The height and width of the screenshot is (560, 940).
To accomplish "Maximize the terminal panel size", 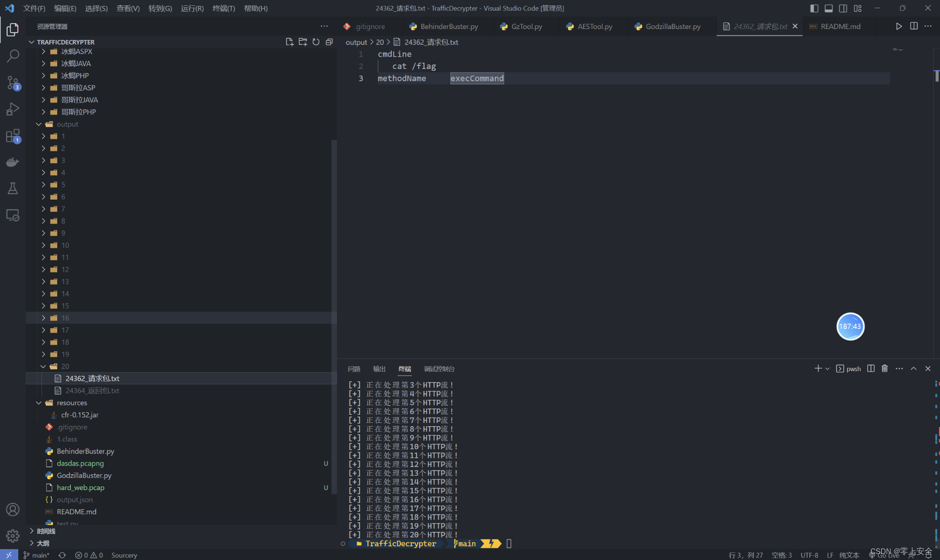I will 913,368.
